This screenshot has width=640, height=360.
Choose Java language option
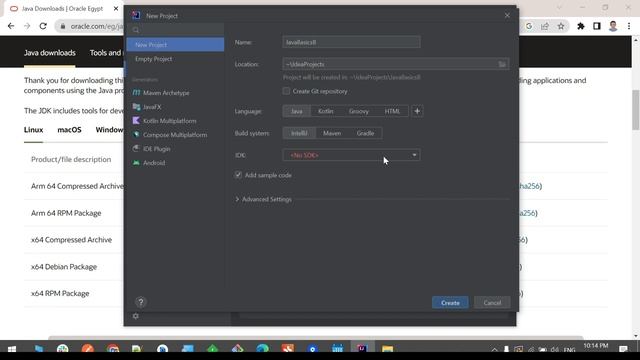[297, 111]
